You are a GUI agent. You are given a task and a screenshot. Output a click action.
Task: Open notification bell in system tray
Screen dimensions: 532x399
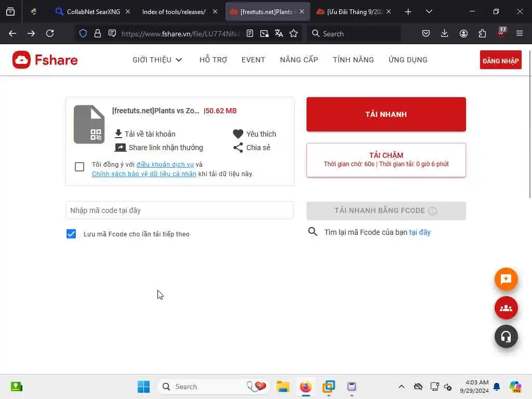tap(497, 387)
